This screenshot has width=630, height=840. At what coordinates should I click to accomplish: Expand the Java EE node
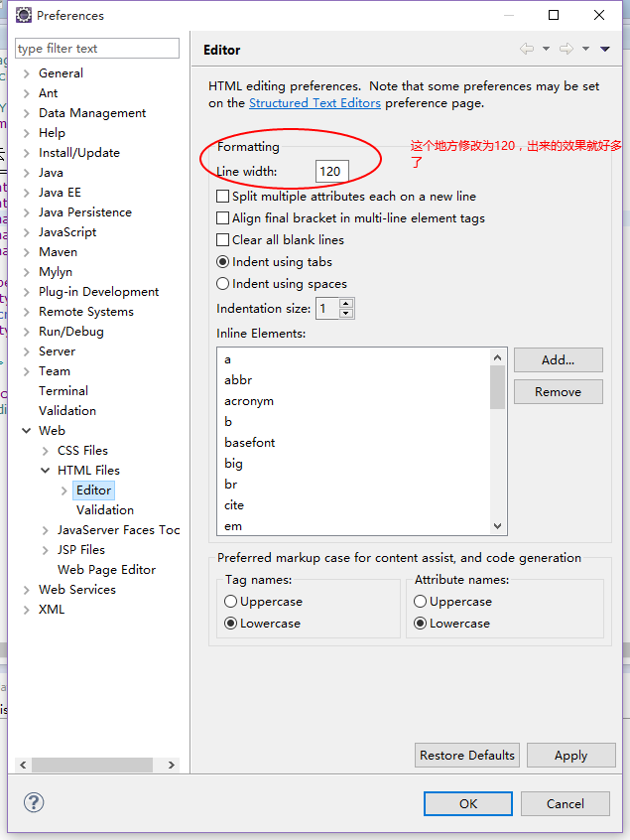tap(26, 193)
